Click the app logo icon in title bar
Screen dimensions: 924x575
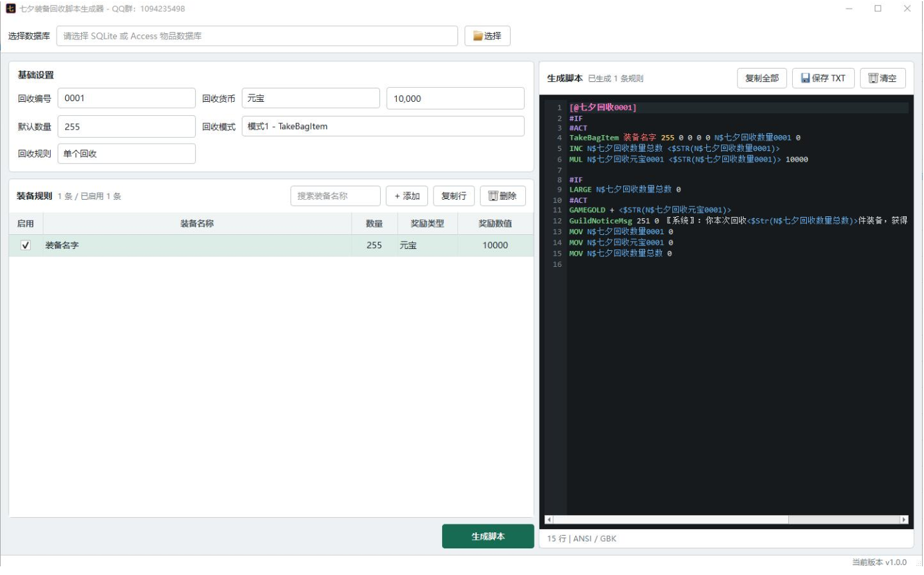(x=10, y=9)
